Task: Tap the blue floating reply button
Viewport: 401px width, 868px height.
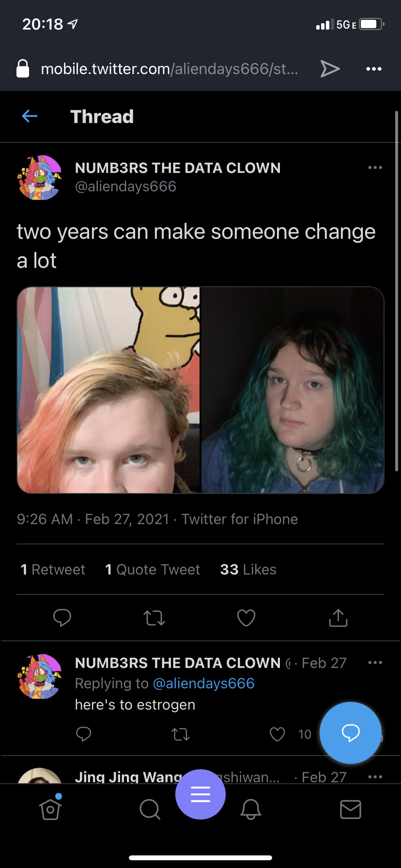Action: [351, 732]
